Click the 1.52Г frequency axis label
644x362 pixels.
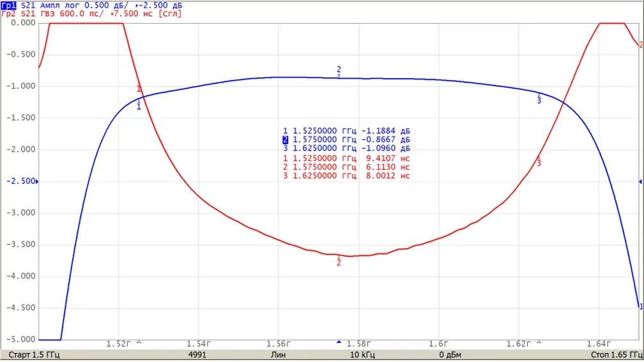[x=119, y=344]
